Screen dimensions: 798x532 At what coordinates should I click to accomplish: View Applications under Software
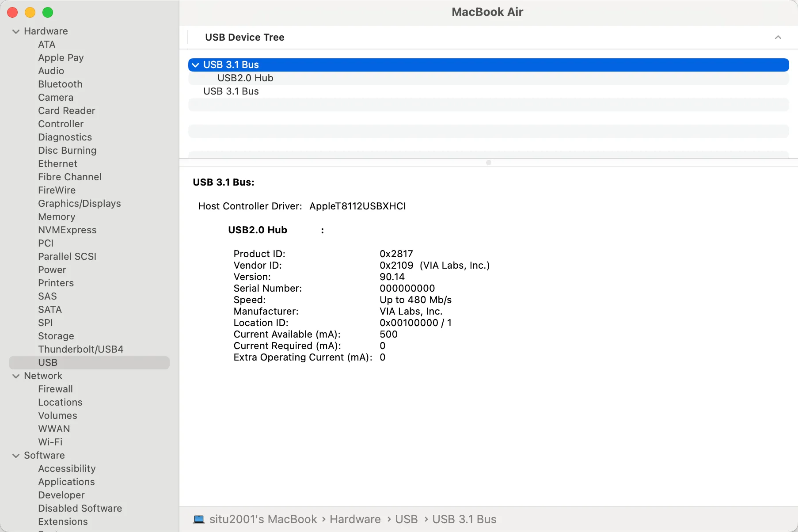click(66, 482)
